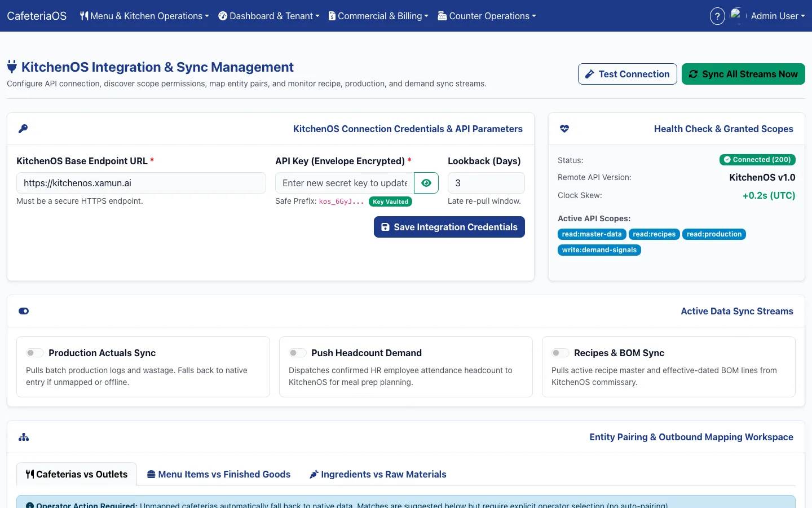Viewport: 812px width, 508px height.
Task: Click the Admin User avatar image
Action: tap(738, 16)
